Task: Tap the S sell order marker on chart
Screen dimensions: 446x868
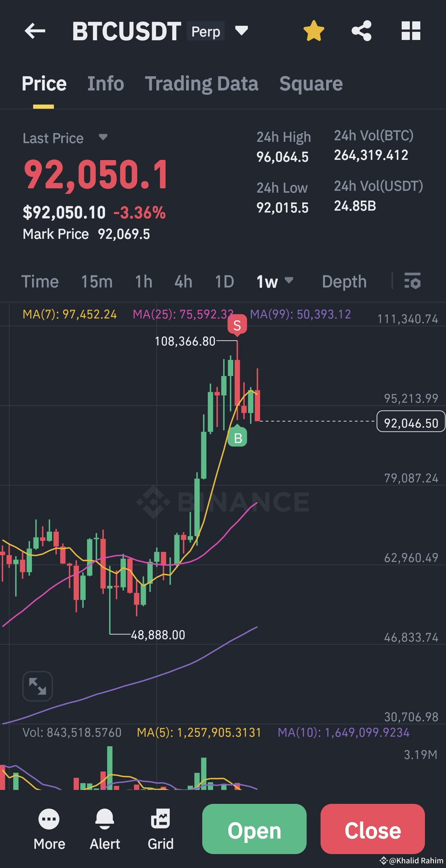Action: pos(238,324)
